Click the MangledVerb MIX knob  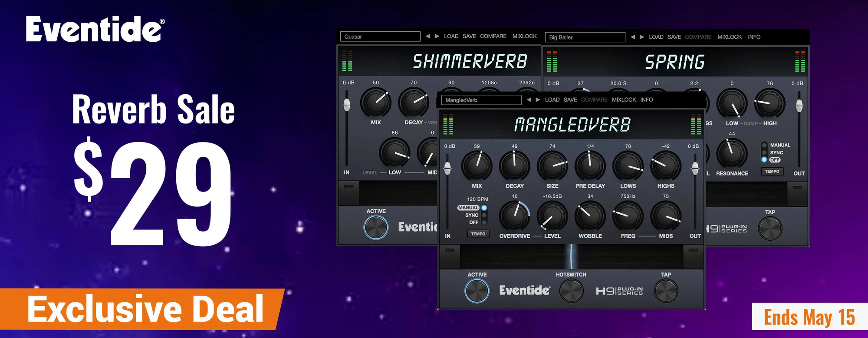(477, 166)
